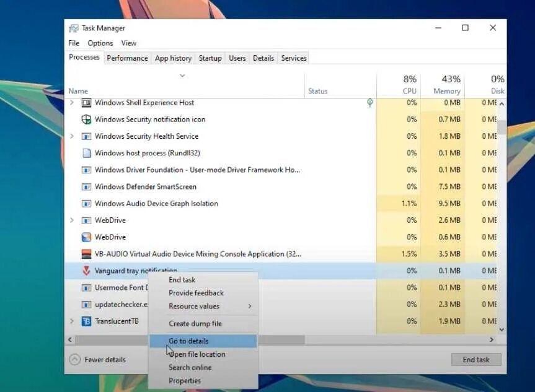Click the Rundll32 host process file icon

click(87, 153)
